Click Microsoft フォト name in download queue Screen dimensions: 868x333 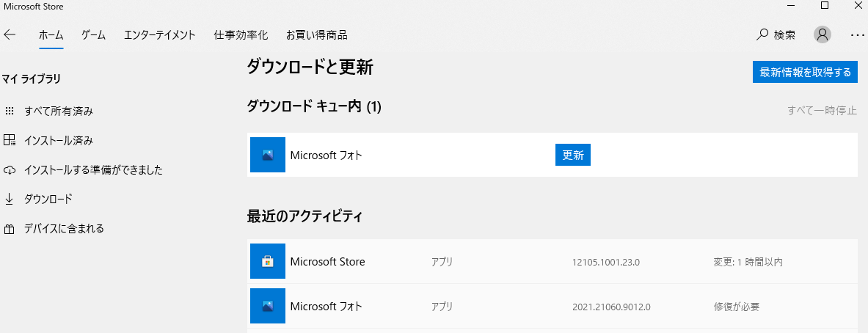[326, 155]
